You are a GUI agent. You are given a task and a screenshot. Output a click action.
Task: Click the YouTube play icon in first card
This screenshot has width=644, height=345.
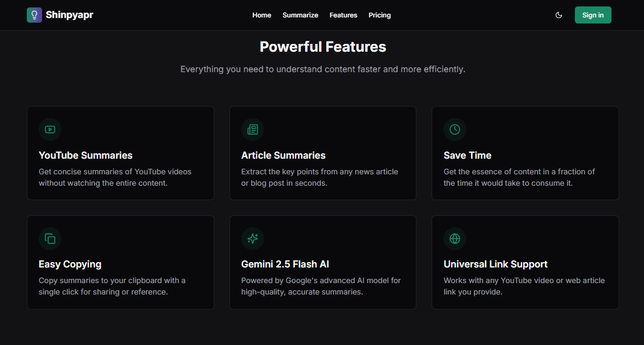[50, 129]
